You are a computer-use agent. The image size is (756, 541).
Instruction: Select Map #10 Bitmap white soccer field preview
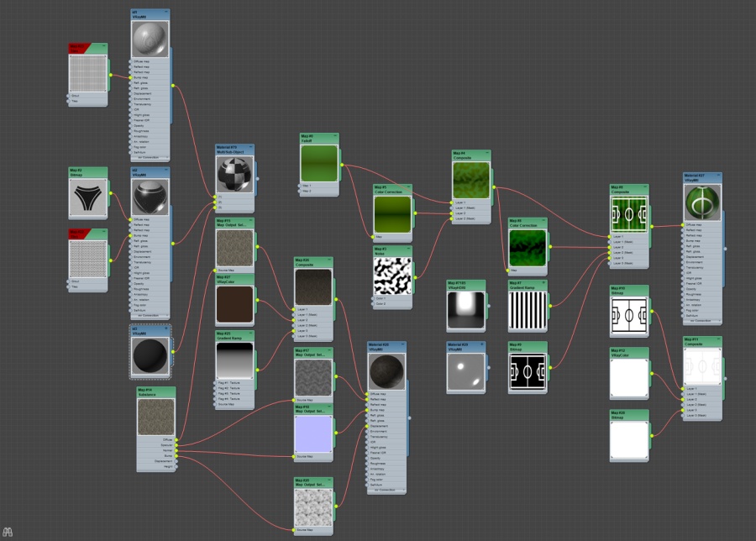coord(629,315)
